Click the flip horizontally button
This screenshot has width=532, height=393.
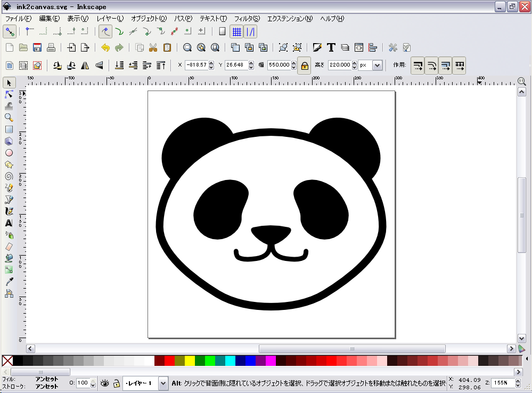tap(85, 65)
